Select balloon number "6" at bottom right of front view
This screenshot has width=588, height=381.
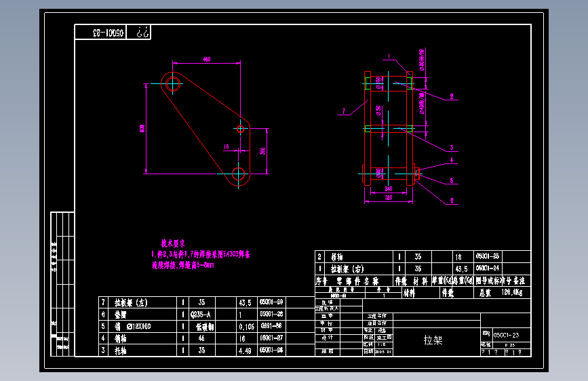[452, 201]
